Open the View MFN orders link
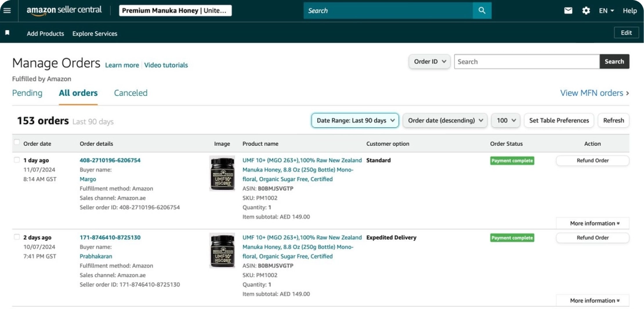 point(591,94)
